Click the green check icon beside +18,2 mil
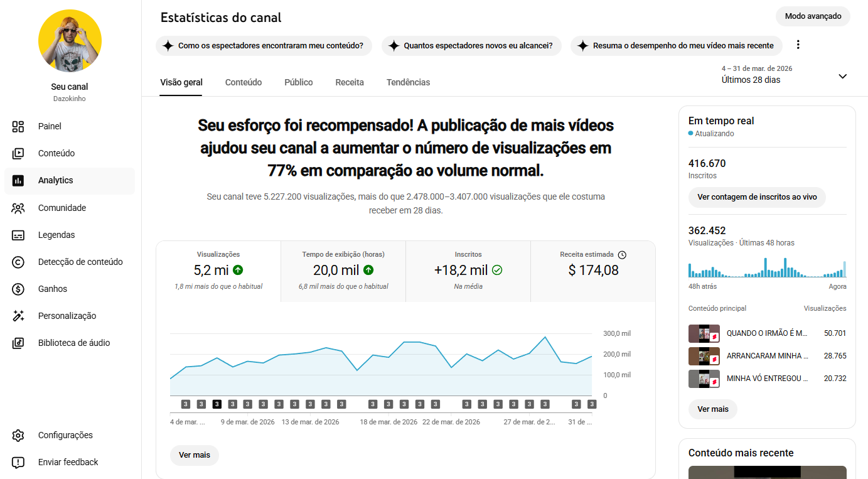Viewport: 868px width, 479px height. click(x=497, y=270)
